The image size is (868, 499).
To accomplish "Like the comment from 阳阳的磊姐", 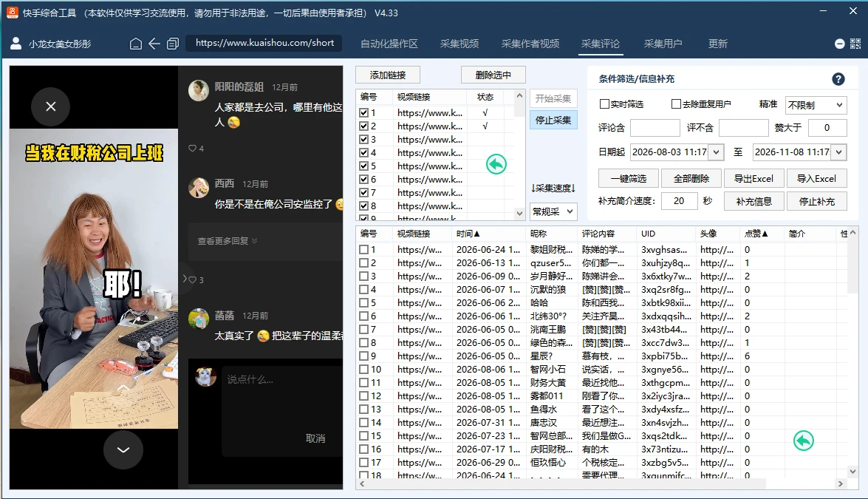I will [193, 149].
